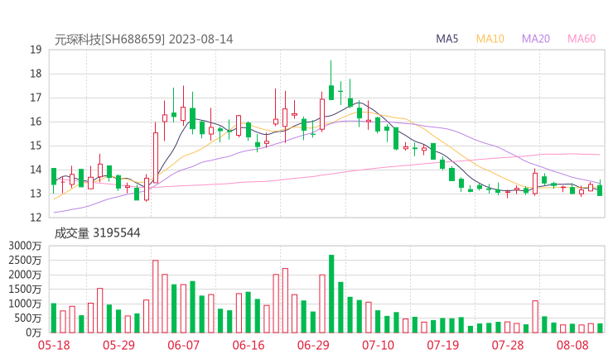Image resolution: width=613 pixels, height=364 pixels.
Task: Click the 06-07 date axis label
Action: 183,345
